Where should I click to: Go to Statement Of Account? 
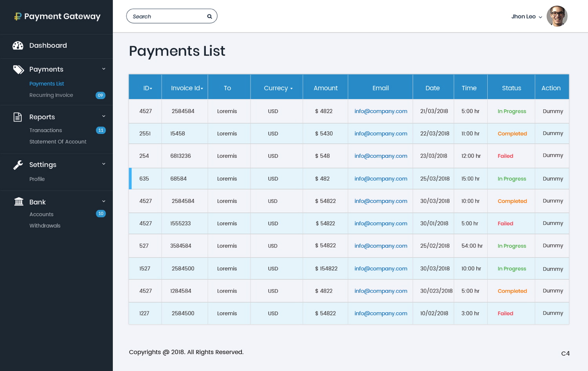pyautogui.click(x=58, y=142)
